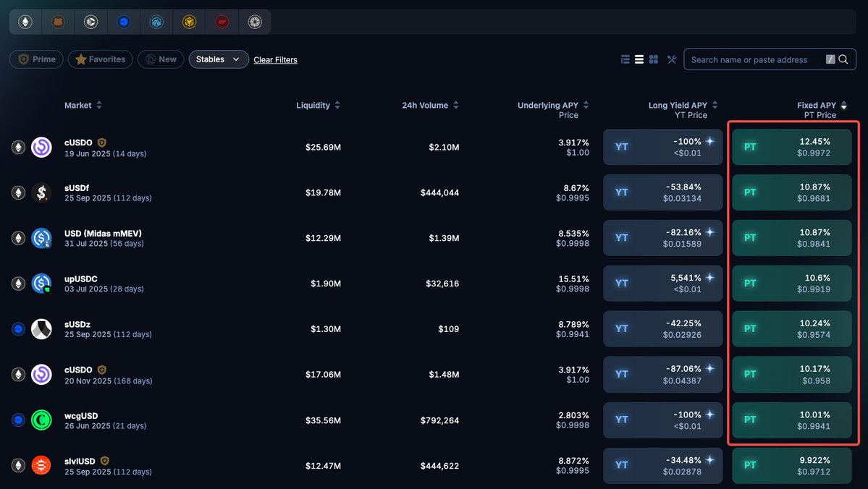The image size is (868, 489).
Task: Click the sUSDf dollar token logo
Action: pyautogui.click(x=41, y=192)
